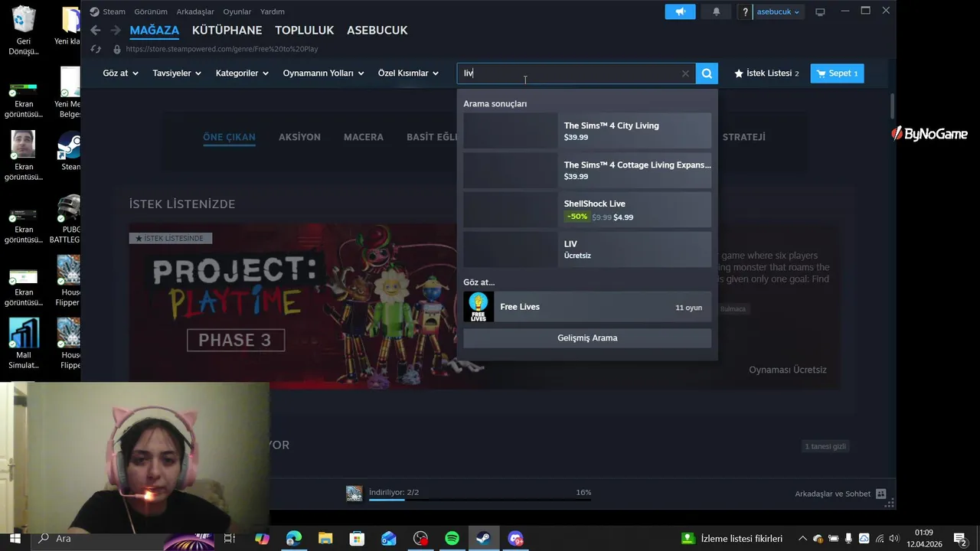
Task: Open the Windows notification center
Action: pyautogui.click(x=960, y=539)
